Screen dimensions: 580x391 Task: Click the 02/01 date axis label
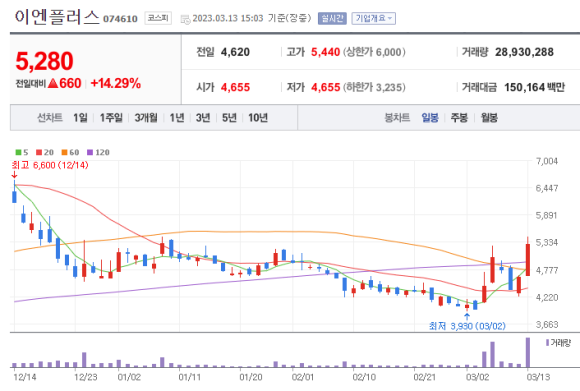(x=303, y=377)
